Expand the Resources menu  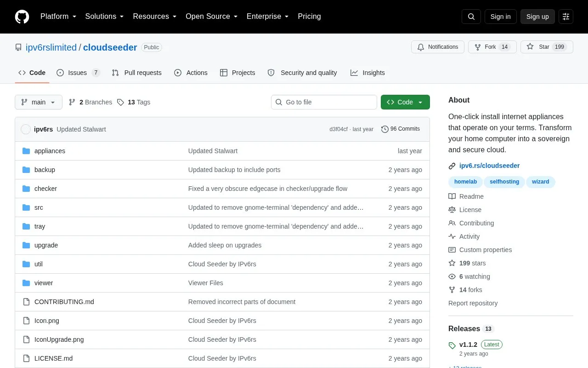pos(155,17)
